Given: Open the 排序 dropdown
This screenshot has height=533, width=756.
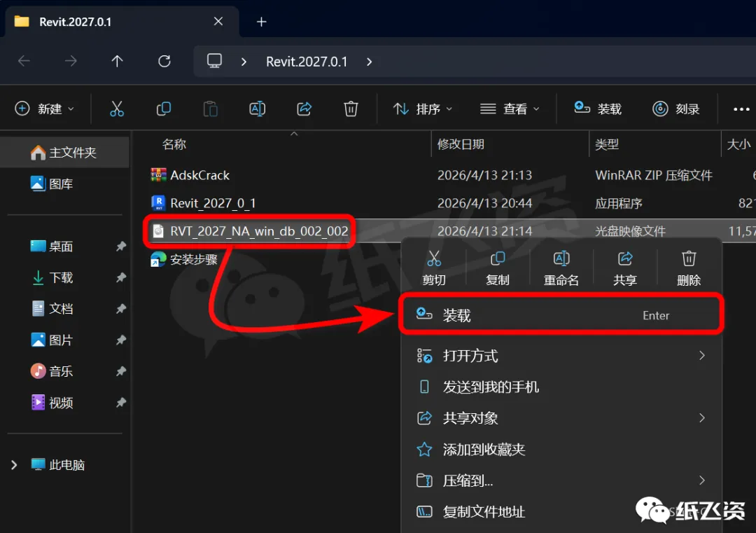Looking at the screenshot, I should 422,109.
